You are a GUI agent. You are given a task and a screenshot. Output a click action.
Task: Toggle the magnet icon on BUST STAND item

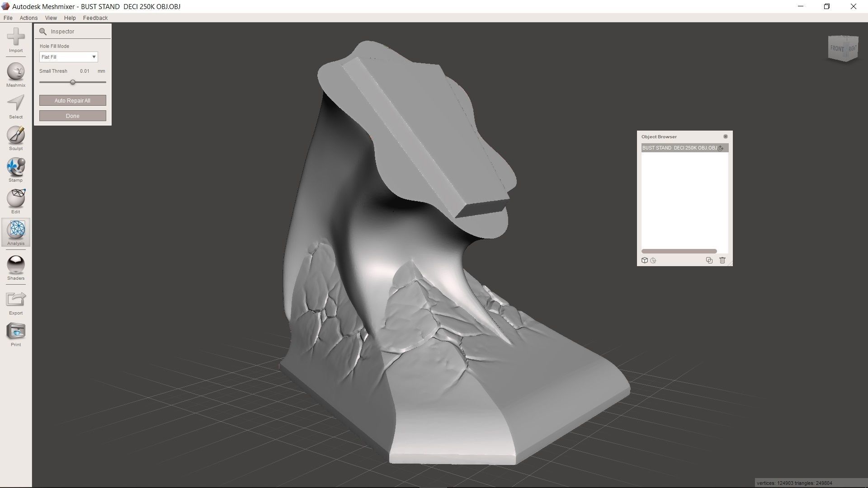(721, 148)
